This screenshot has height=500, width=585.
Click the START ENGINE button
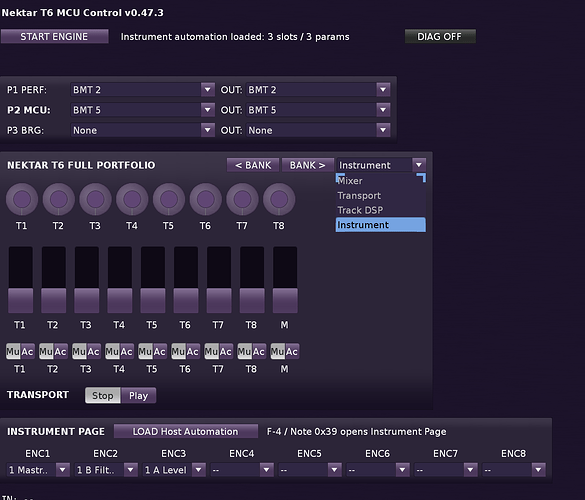tap(54, 37)
